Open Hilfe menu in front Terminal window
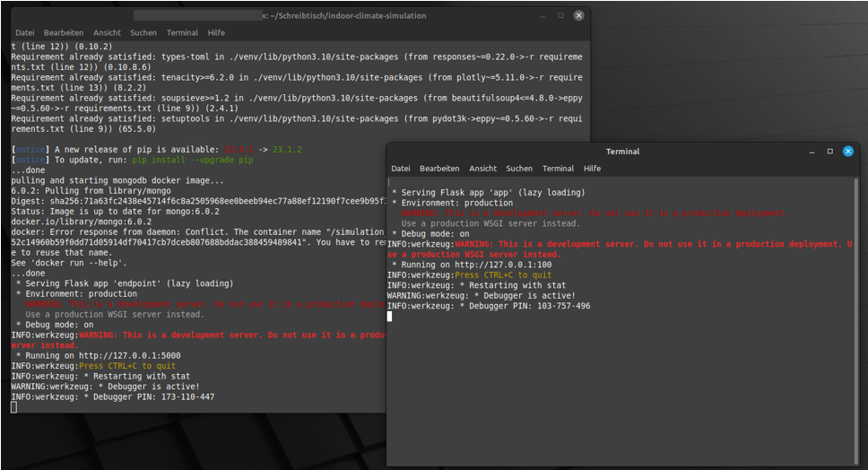Viewport: 868px width, 470px height. [x=592, y=169]
